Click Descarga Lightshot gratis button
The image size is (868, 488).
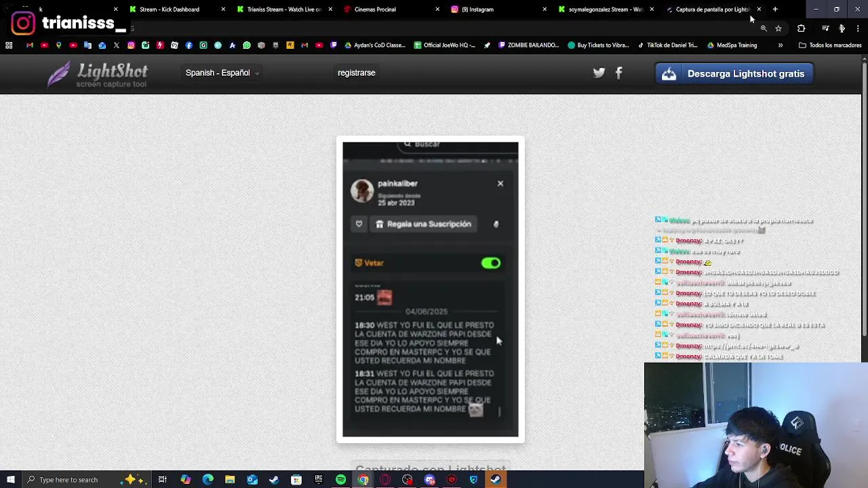pyautogui.click(x=734, y=74)
